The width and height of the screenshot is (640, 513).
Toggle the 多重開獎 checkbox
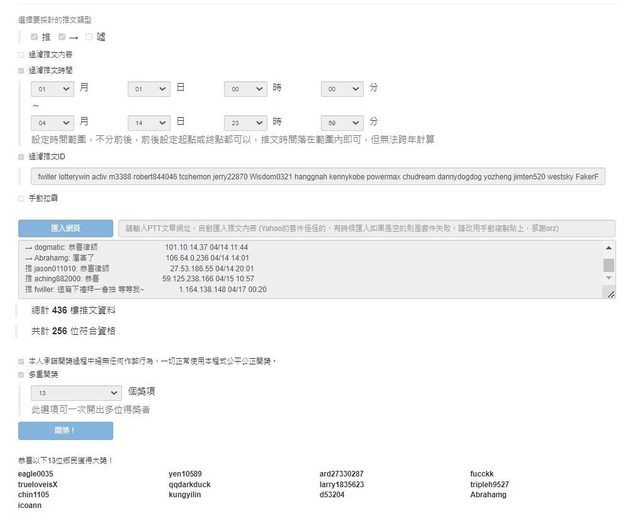click(x=22, y=375)
